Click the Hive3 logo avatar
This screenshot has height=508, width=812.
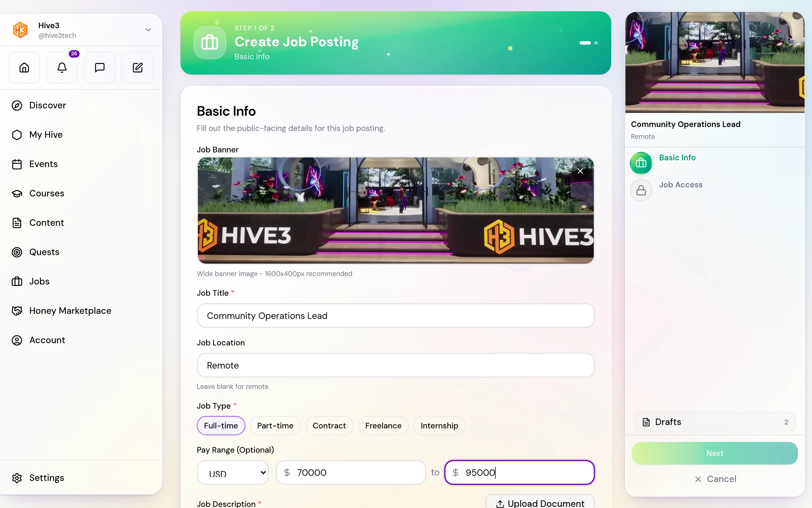(x=20, y=30)
